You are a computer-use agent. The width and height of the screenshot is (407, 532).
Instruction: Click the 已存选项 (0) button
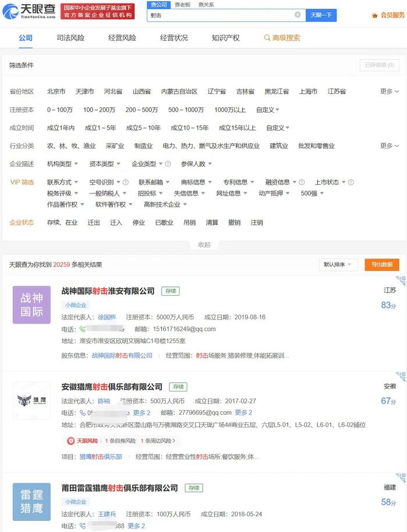click(380, 65)
